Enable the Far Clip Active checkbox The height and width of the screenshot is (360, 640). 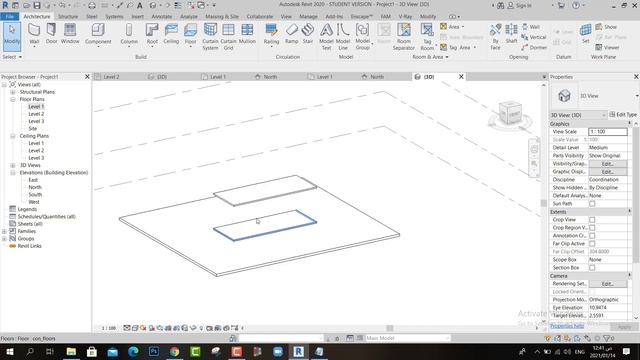(592, 244)
